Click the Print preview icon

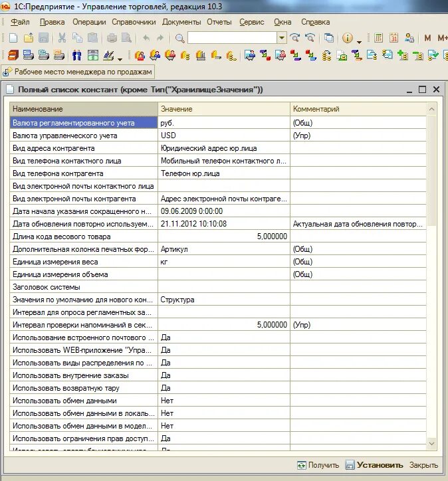126,38
